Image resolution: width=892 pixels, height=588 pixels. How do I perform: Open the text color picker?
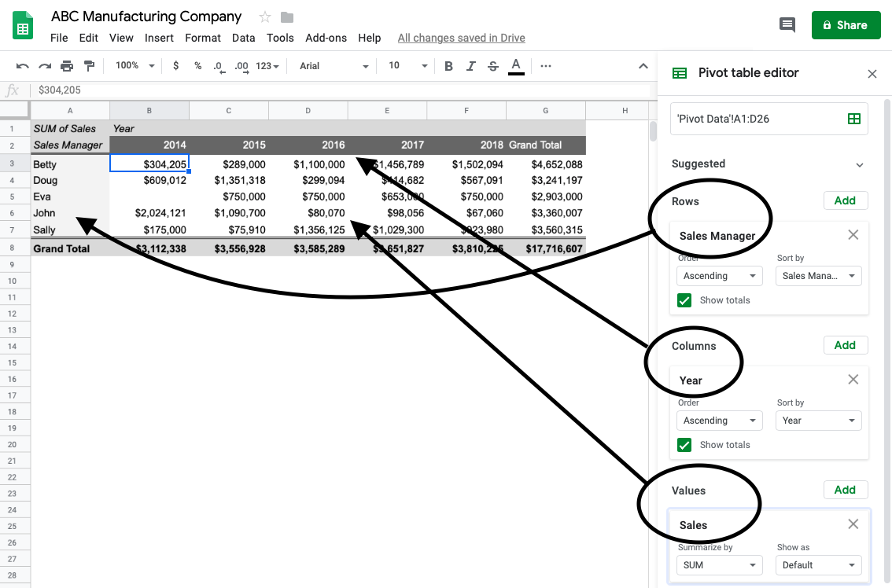(x=516, y=66)
